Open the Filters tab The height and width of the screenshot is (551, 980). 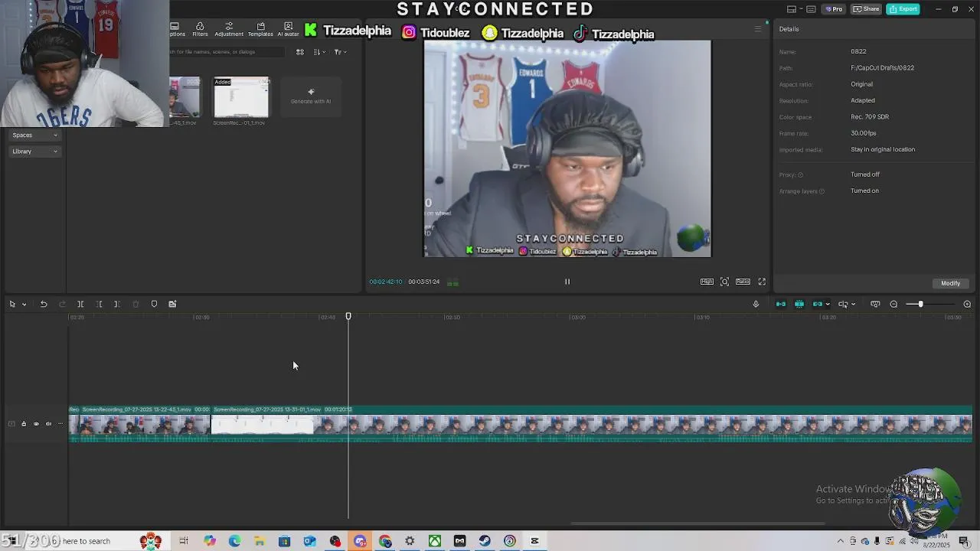click(x=200, y=29)
